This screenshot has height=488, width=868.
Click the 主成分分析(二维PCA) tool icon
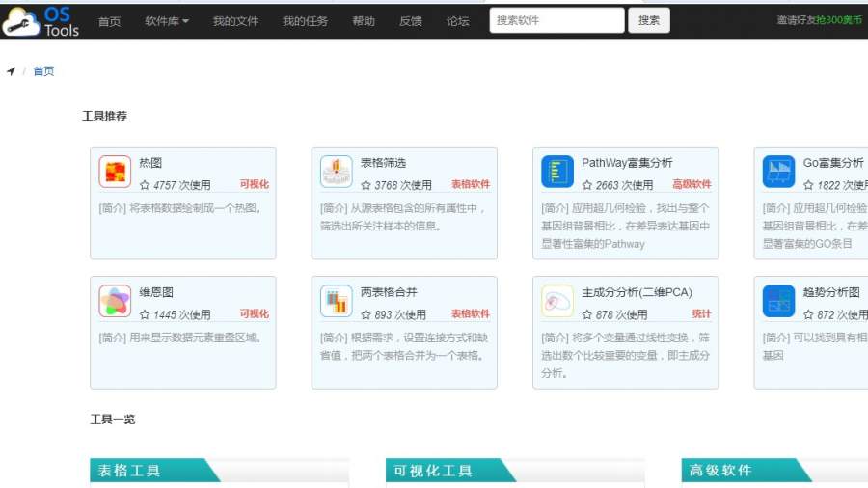[557, 301]
